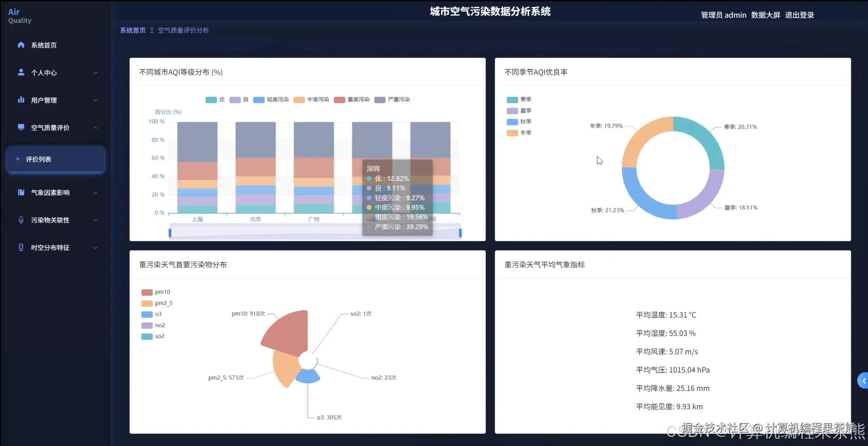The image size is (868, 446).
Task: Click the 重污染天气首要污染物分布 card title
Action: point(183,264)
